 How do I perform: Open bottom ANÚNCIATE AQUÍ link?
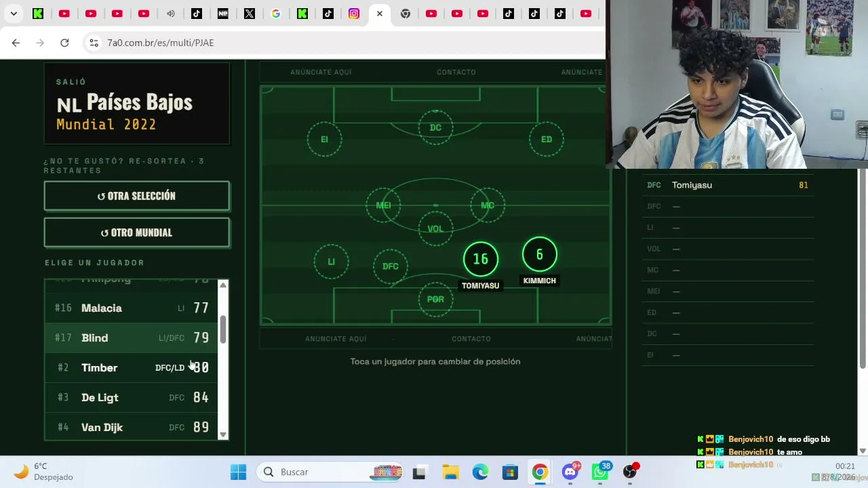pyautogui.click(x=336, y=339)
